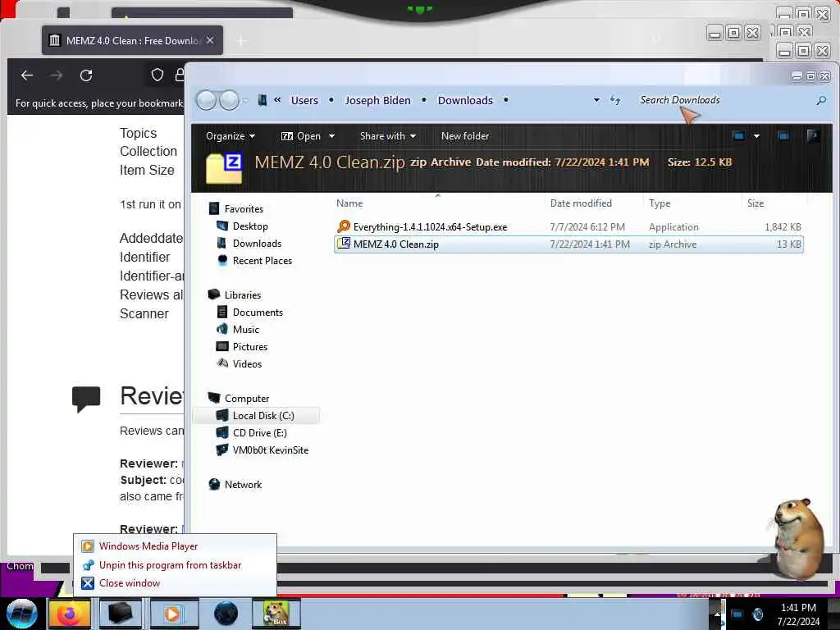Click the refresh icon in address bar
The image size is (840, 630).
(x=615, y=100)
